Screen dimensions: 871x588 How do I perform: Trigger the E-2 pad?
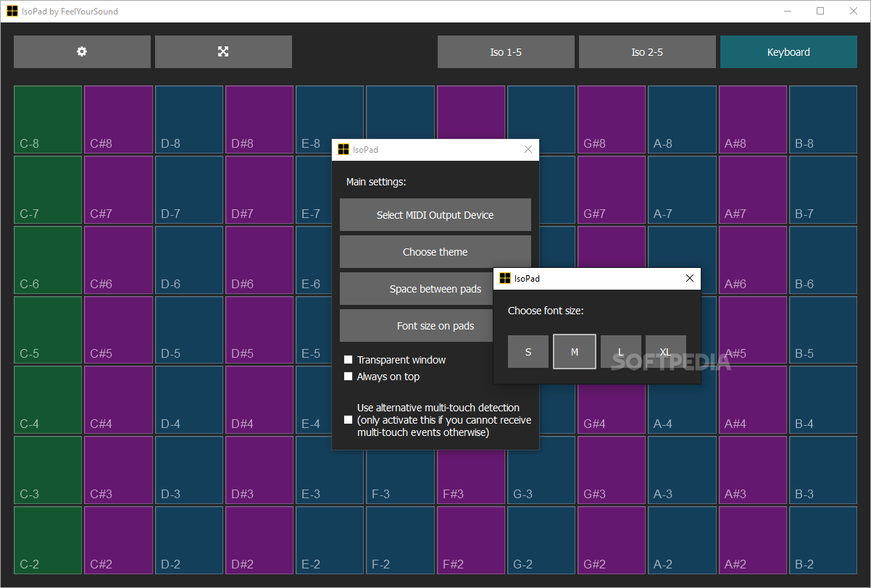tap(330, 541)
